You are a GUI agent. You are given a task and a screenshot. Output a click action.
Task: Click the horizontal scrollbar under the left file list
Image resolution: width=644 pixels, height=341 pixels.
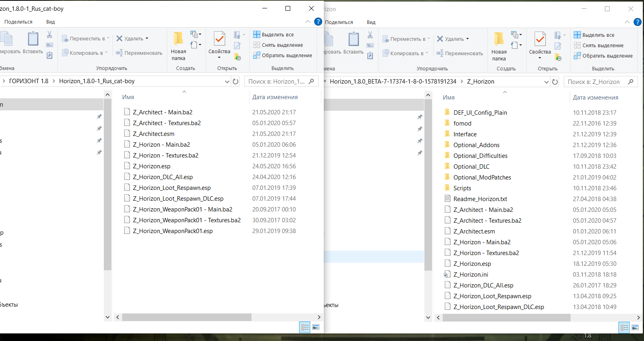(x=186, y=317)
